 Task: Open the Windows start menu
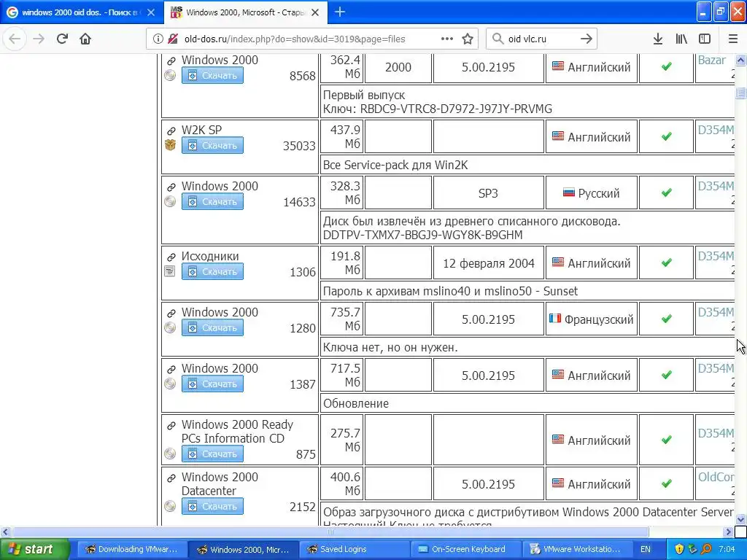34,549
